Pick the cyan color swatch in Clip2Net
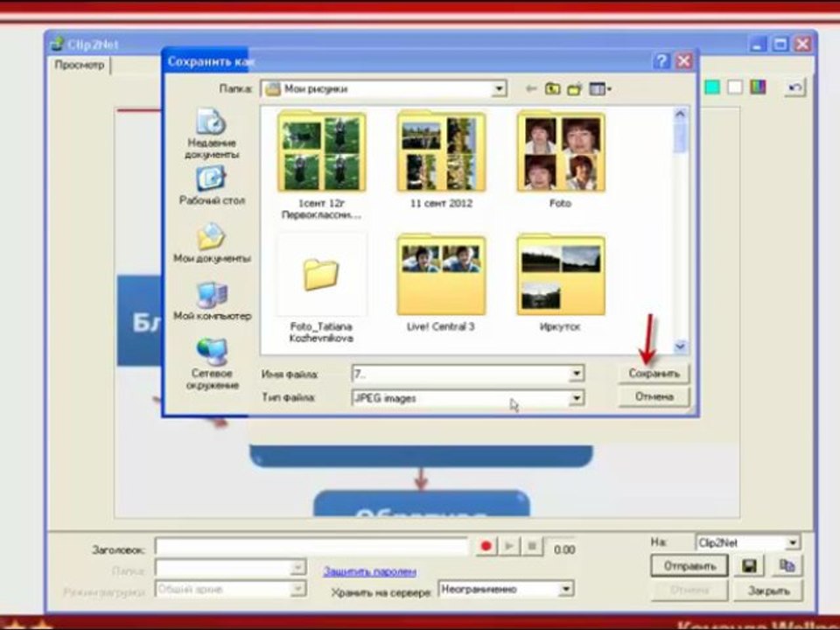This screenshot has width=840, height=630. [712, 87]
